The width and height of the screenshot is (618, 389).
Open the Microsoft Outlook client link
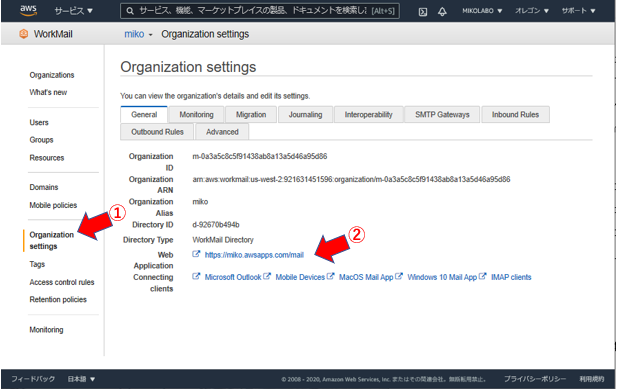click(x=233, y=277)
